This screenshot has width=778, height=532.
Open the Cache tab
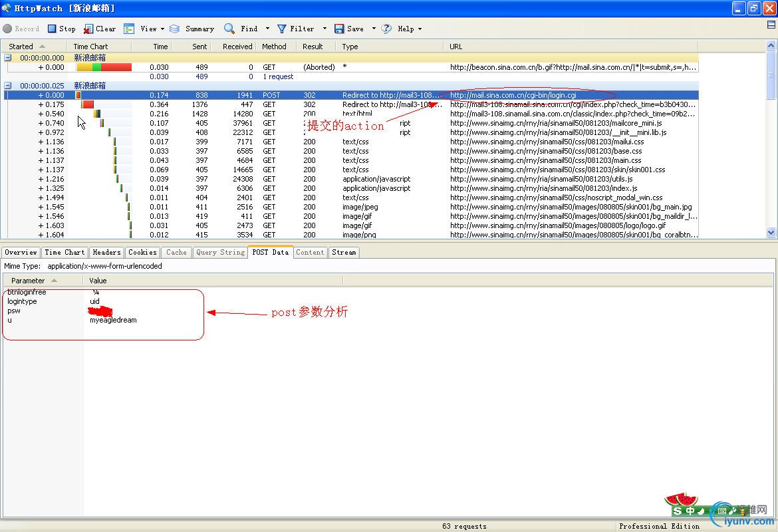(x=176, y=252)
